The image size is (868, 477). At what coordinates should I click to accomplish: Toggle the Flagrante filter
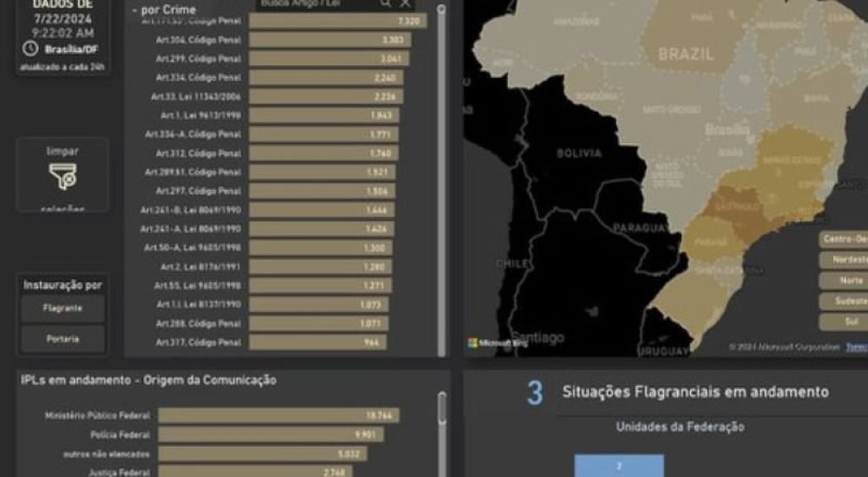coord(62,308)
